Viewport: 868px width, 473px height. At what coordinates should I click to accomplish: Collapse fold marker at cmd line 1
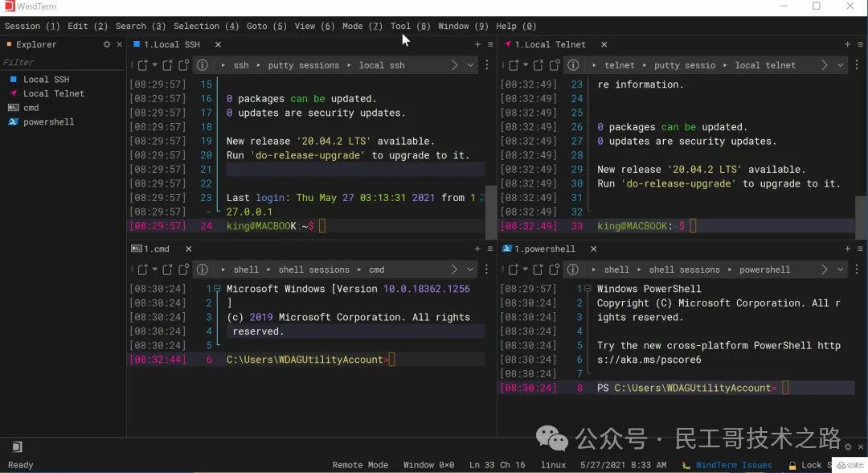click(x=218, y=289)
